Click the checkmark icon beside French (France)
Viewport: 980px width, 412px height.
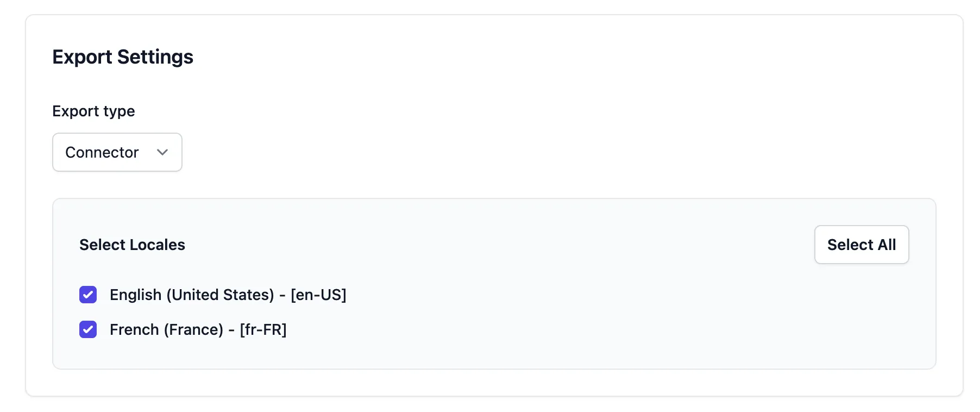(x=88, y=329)
